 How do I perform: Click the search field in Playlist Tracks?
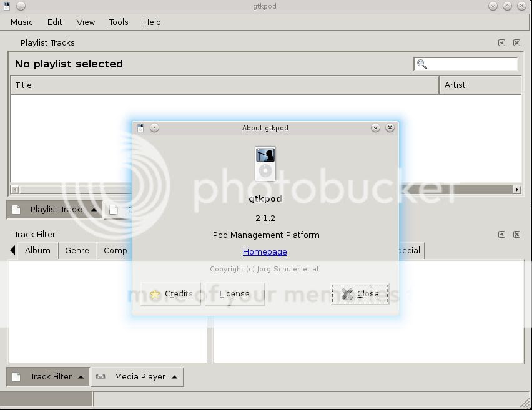point(466,64)
